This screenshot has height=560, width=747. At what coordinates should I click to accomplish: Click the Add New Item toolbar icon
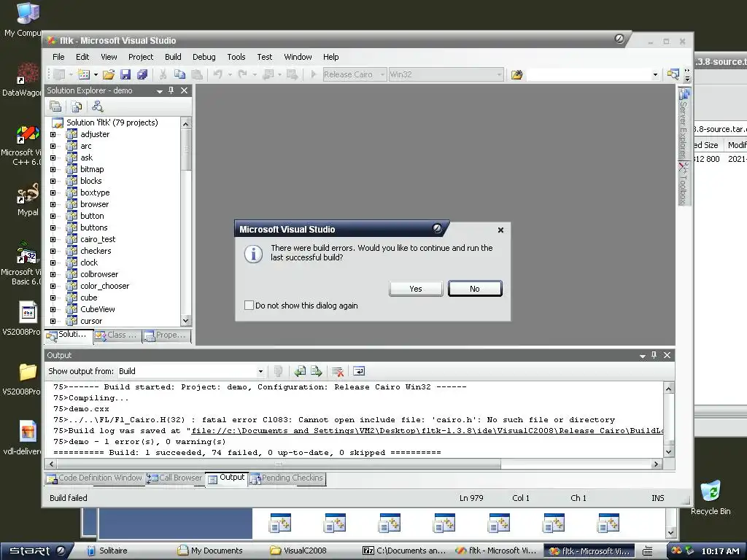click(84, 74)
